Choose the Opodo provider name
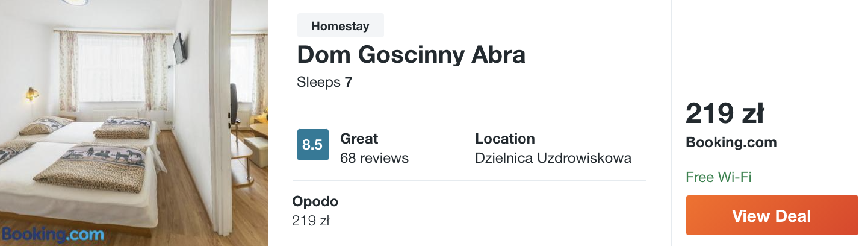Image resolution: width=868 pixels, height=246 pixels. coord(315,201)
